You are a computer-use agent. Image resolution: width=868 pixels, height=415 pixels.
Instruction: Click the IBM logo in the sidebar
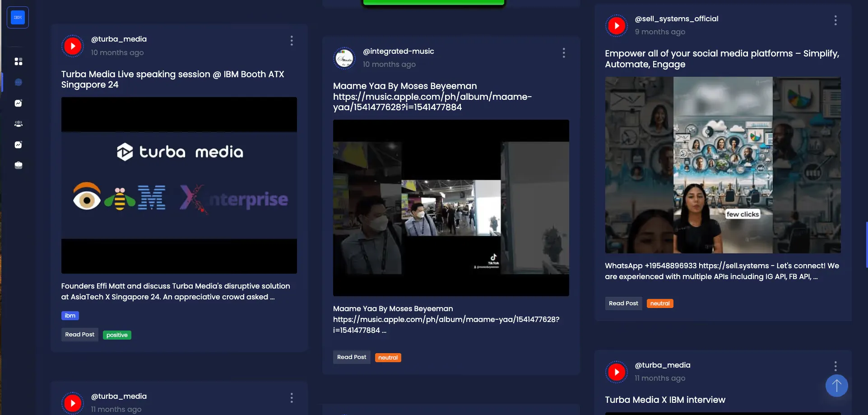pos(18,18)
